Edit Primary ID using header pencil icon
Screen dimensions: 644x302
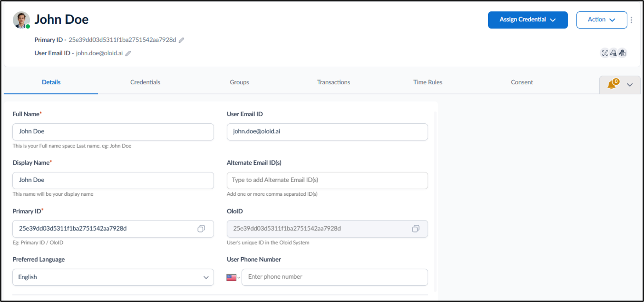point(181,40)
